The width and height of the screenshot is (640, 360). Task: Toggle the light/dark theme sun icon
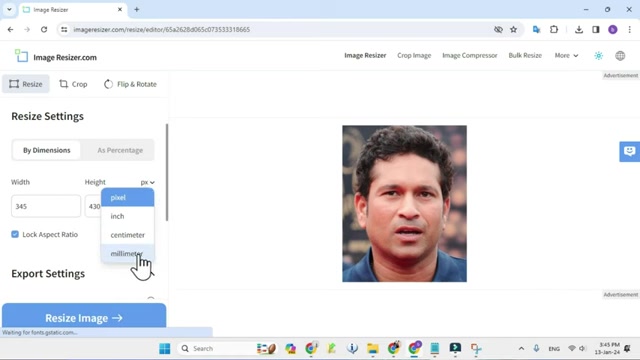[598, 56]
